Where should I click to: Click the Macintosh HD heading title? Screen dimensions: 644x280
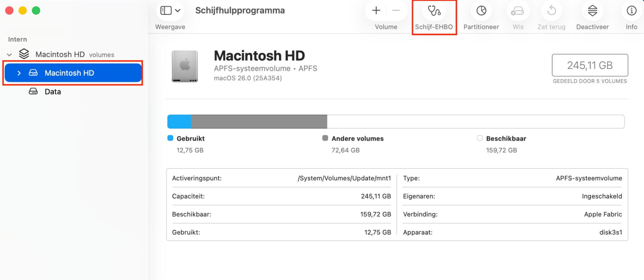pos(259,55)
